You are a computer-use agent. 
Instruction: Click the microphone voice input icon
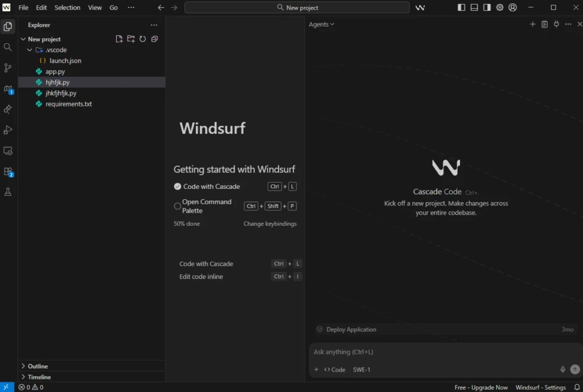[563, 369]
